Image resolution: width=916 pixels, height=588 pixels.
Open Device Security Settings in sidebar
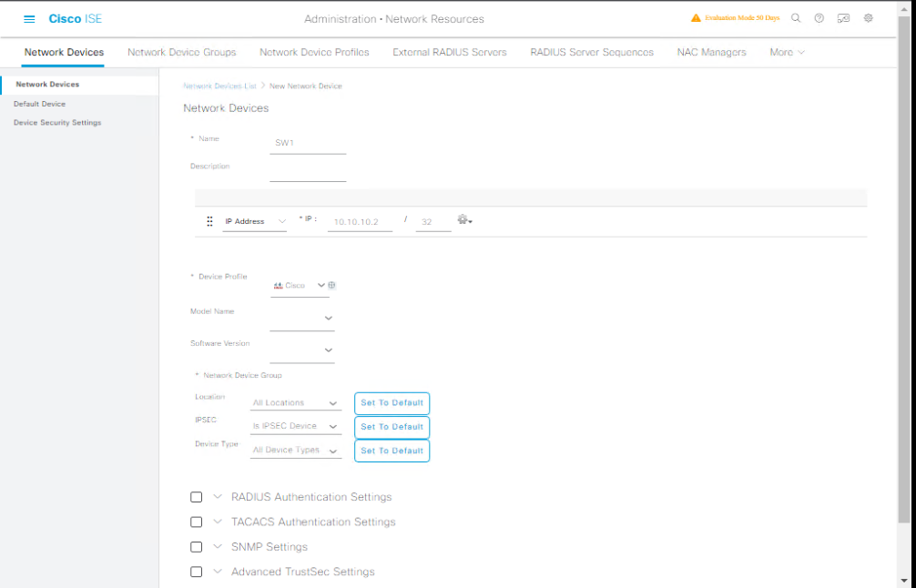57,123
